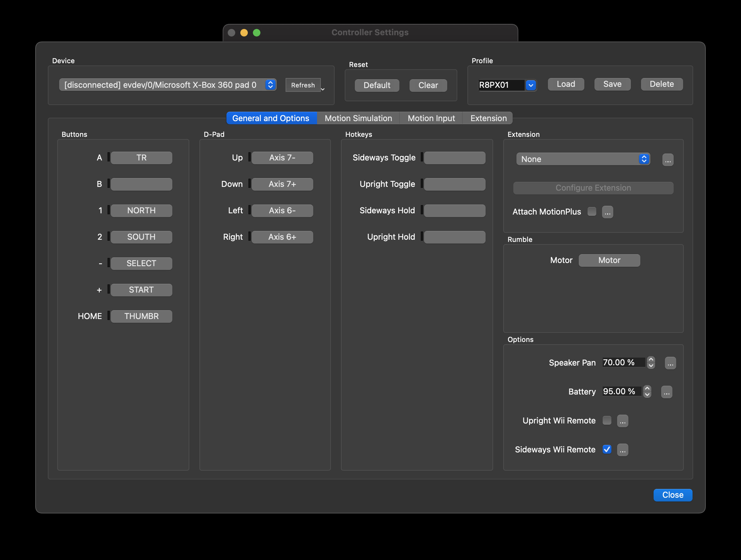Screen dimensions: 741x560
Task: Click ellipsis button next to Extension dropdown
Action: click(668, 160)
